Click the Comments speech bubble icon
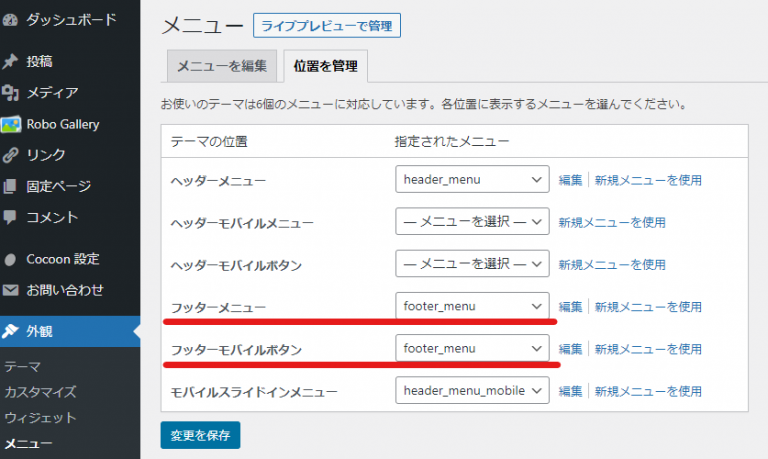The height and width of the screenshot is (459, 768). click(x=10, y=217)
